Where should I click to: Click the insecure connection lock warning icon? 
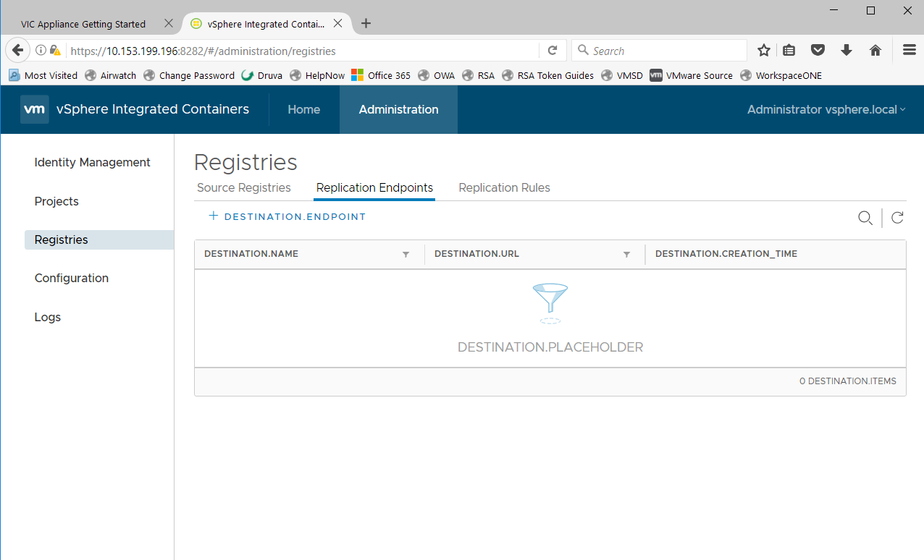[x=55, y=51]
